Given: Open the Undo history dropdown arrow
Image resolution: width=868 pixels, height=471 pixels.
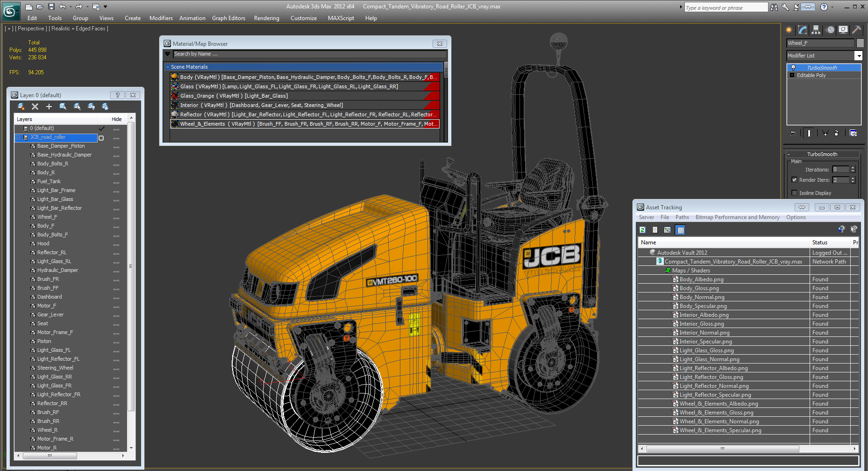Looking at the screenshot, I should tap(71, 7).
